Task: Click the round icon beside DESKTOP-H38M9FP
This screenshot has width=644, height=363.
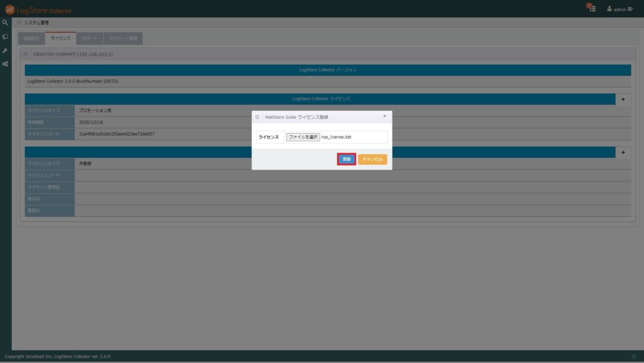Action: pyautogui.click(x=26, y=54)
